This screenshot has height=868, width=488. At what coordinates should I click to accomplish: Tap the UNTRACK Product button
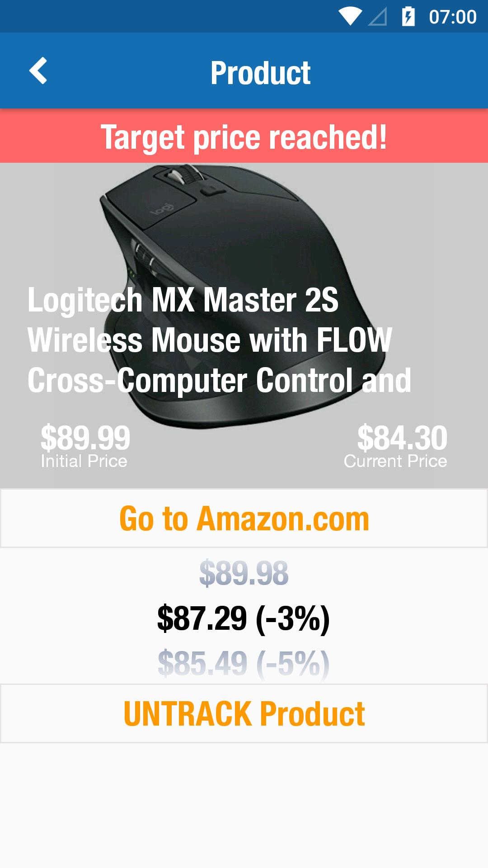244,713
